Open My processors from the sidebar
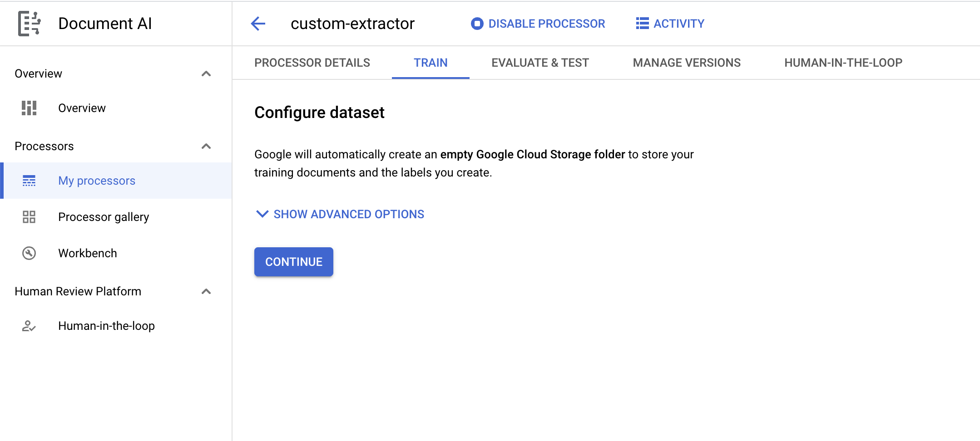 96,180
